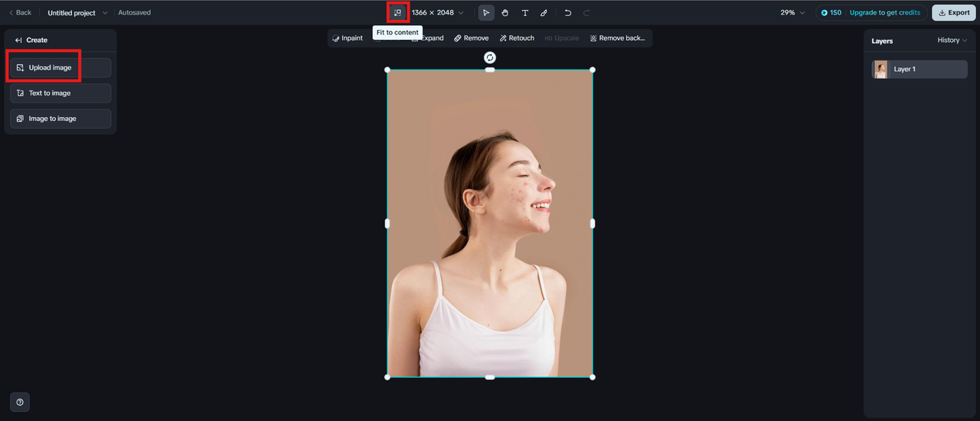Image resolution: width=980 pixels, height=421 pixels.
Task: Click the Autosaved status text
Action: (x=134, y=13)
